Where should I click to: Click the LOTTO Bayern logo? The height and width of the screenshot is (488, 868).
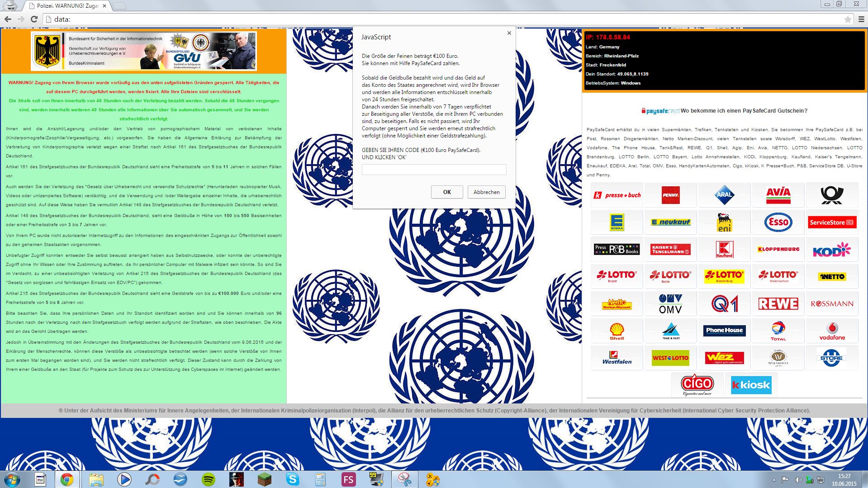617,276
